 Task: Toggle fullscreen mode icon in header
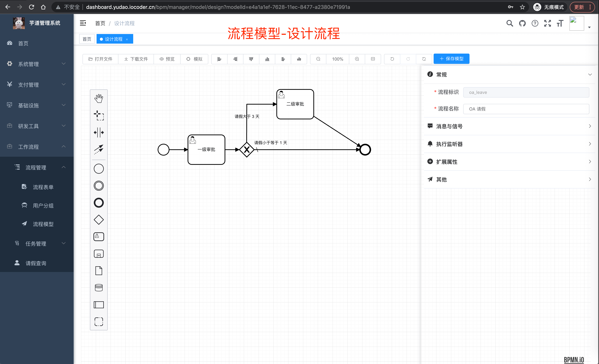coord(547,23)
